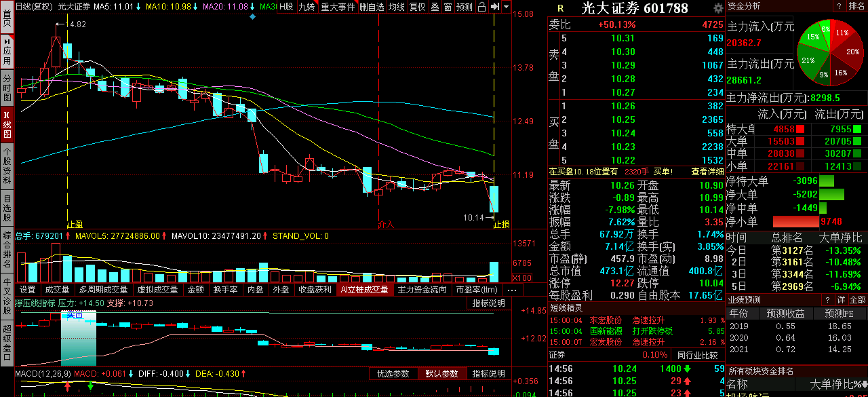
Task: Open the 个股资料 sidebar tab
Action: coord(7,166)
